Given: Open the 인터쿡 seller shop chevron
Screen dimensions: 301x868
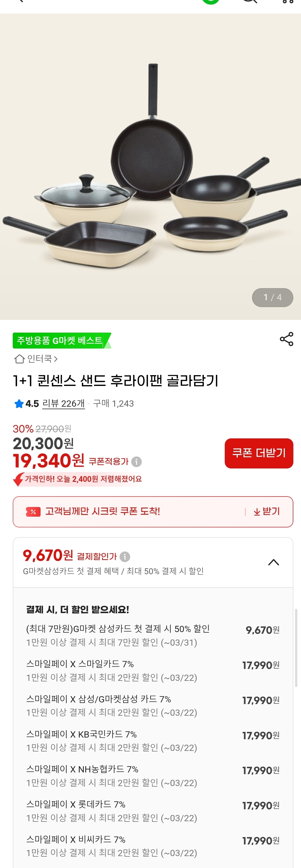Looking at the screenshot, I should (56, 359).
